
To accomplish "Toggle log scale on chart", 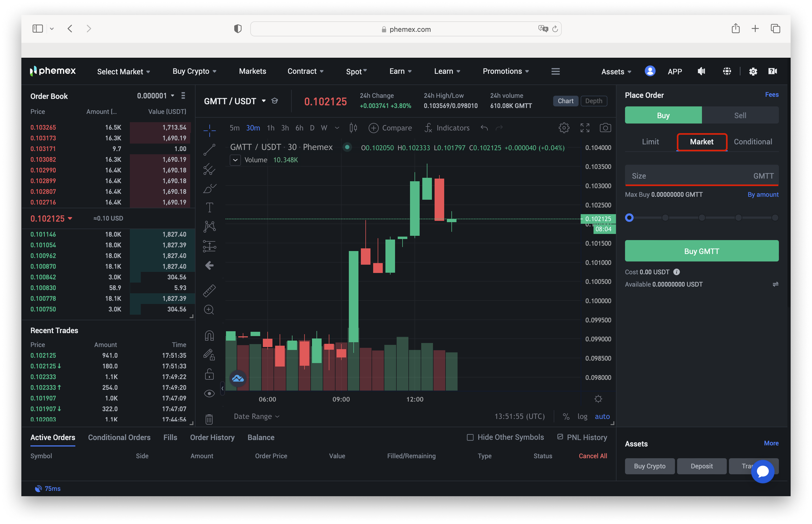I will pos(582,417).
